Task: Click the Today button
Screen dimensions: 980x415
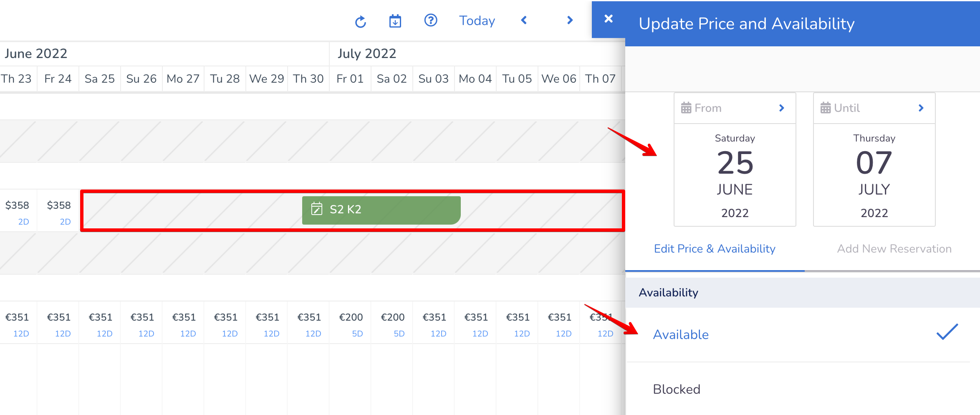Action: (x=477, y=20)
